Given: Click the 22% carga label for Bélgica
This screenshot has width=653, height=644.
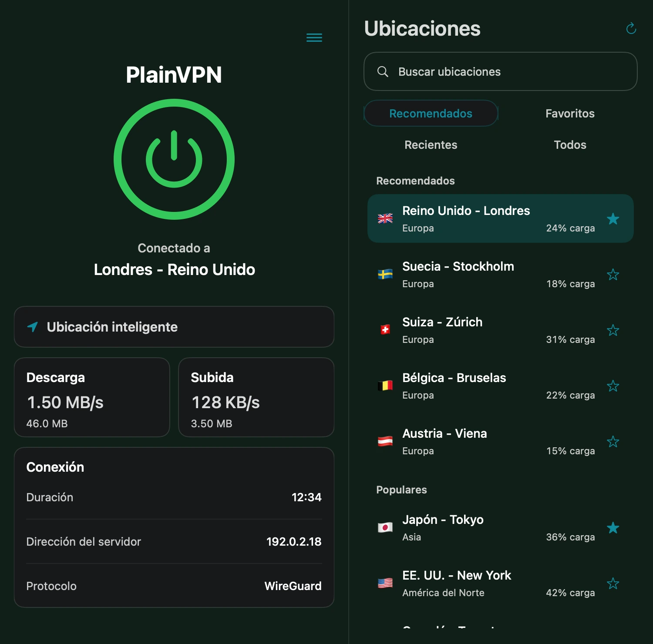Looking at the screenshot, I should (570, 395).
